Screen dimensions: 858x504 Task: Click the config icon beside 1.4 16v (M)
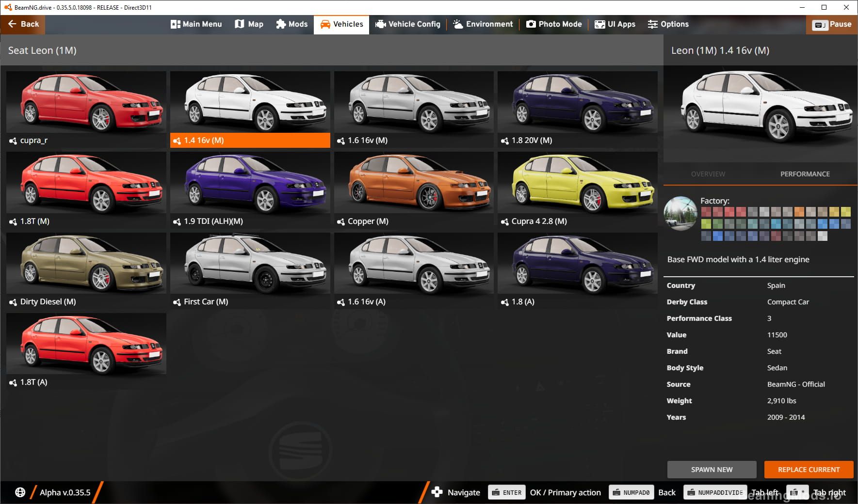click(177, 141)
